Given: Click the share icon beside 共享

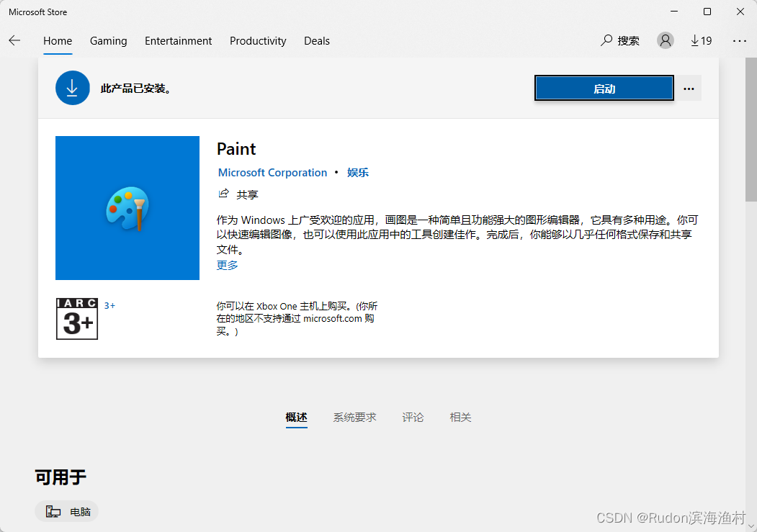Looking at the screenshot, I should pos(223,194).
